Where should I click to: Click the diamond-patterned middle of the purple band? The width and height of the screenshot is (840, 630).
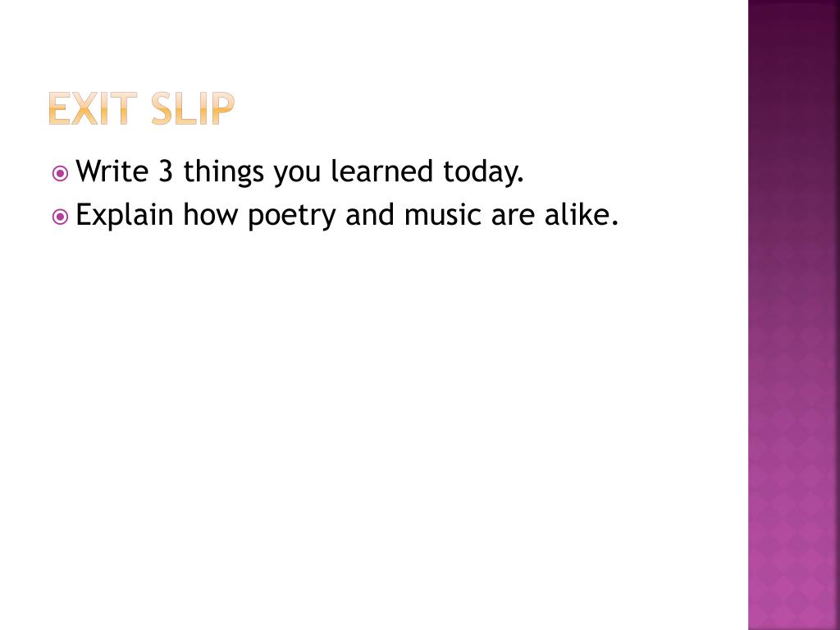793,345
